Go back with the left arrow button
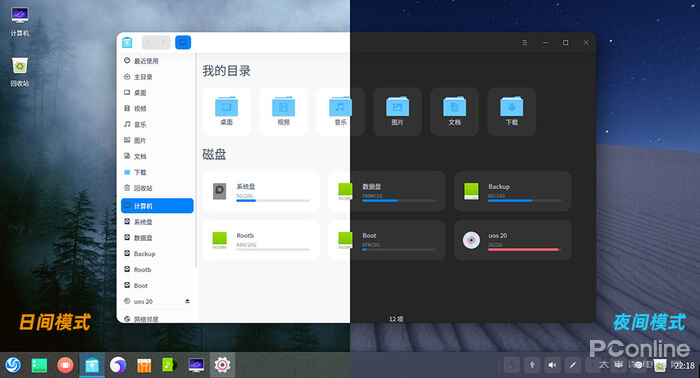Screen dimensions: 700x378 [x=149, y=42]
